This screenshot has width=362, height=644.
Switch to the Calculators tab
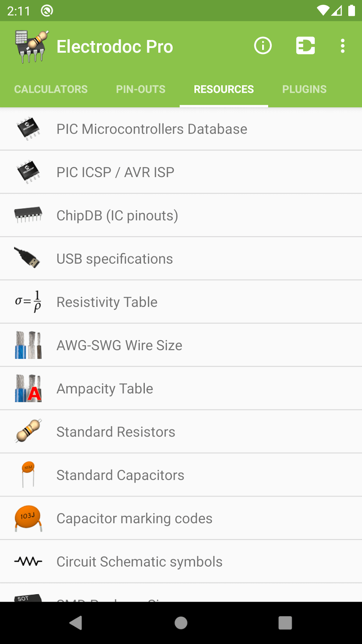click(51, 89)
